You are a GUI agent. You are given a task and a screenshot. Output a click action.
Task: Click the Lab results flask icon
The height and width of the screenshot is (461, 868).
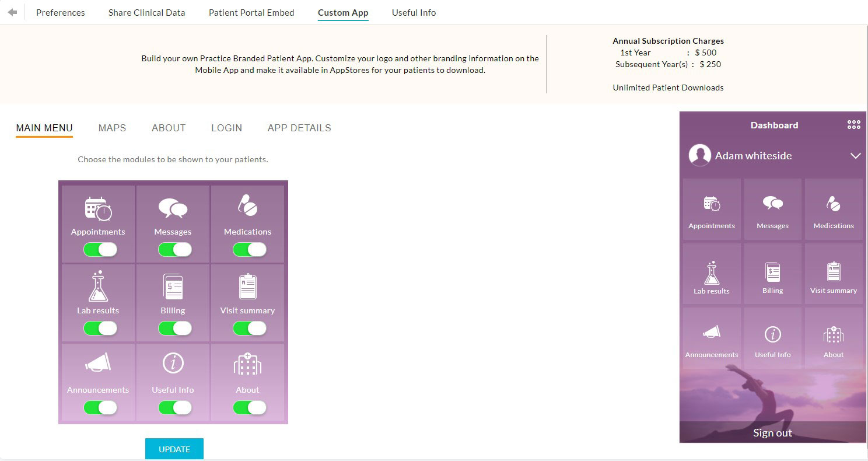[x=97, y=287]
